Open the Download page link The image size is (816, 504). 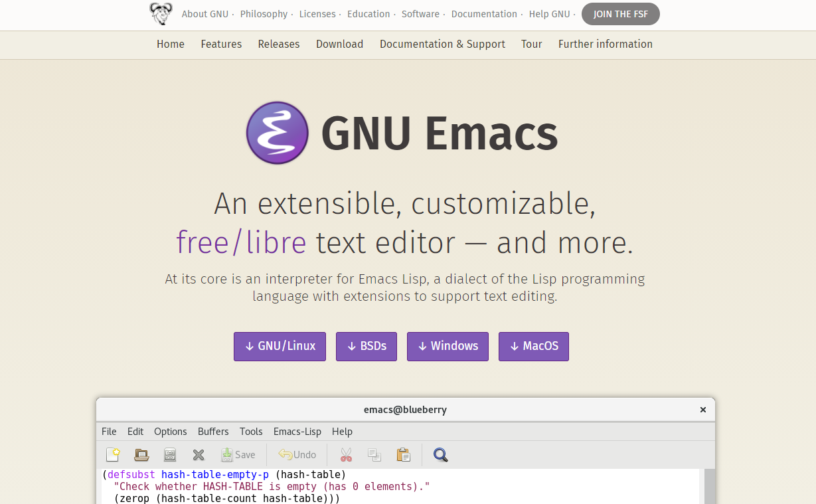click(339, 44)
